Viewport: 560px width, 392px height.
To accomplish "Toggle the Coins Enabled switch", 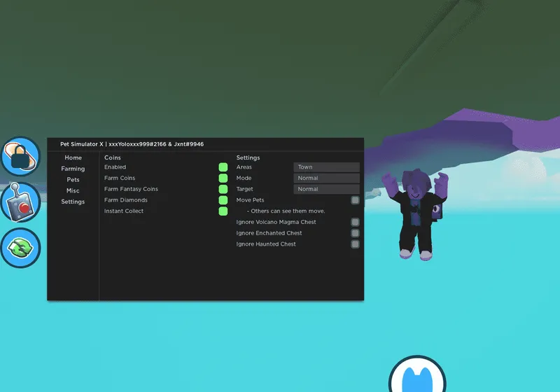I will pyautogui.click(x=223, y=167).
